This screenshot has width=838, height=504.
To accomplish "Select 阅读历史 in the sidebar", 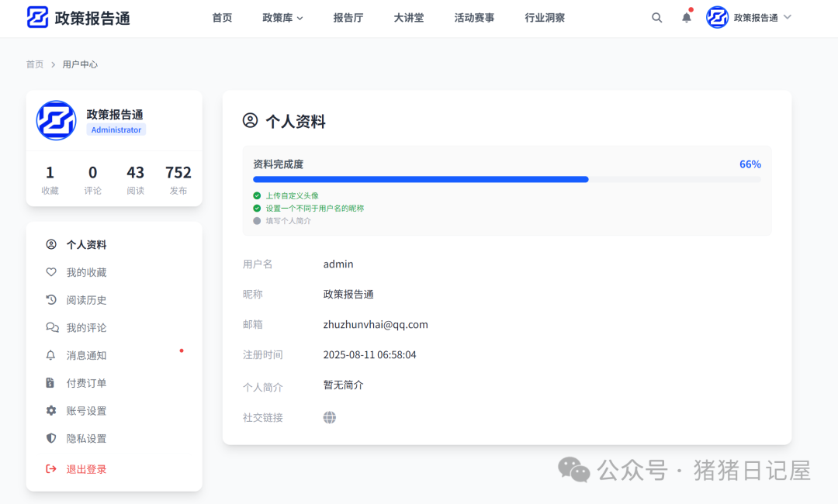I will click(x=86, y=300).
